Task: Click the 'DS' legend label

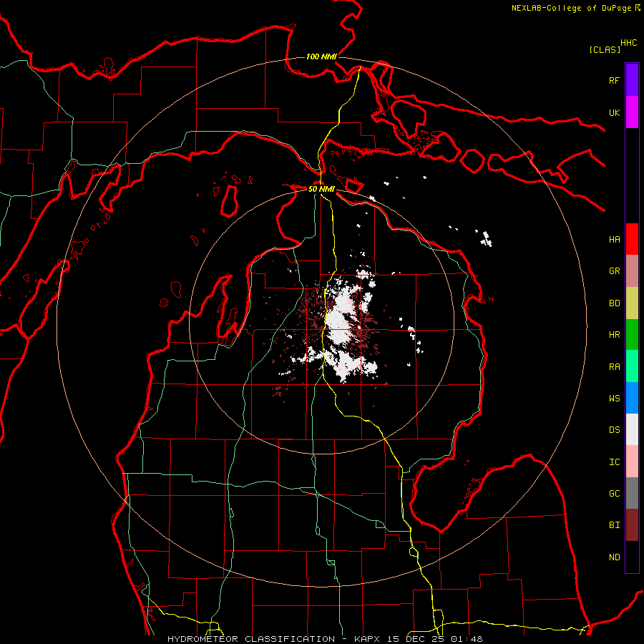Action: [614, 430]
